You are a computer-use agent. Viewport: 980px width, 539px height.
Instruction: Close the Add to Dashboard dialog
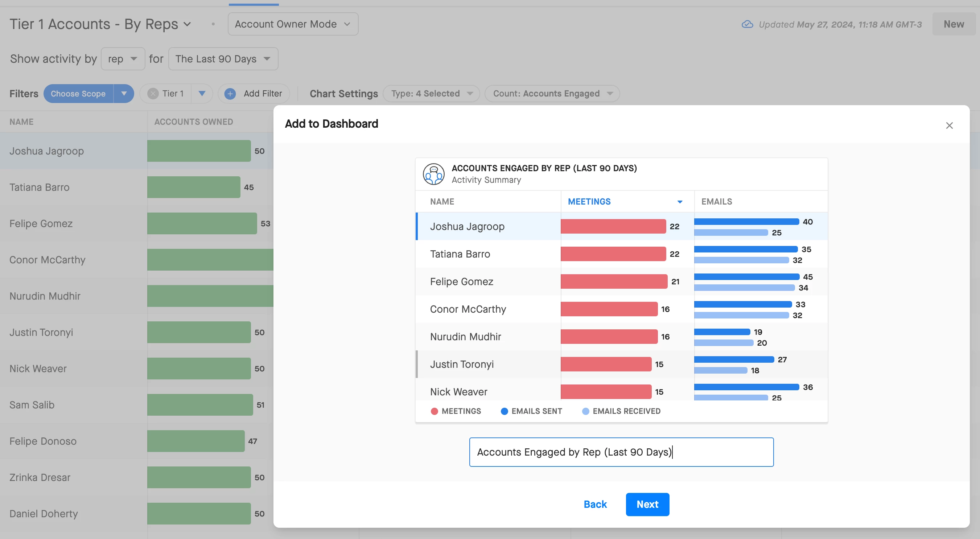949,126
